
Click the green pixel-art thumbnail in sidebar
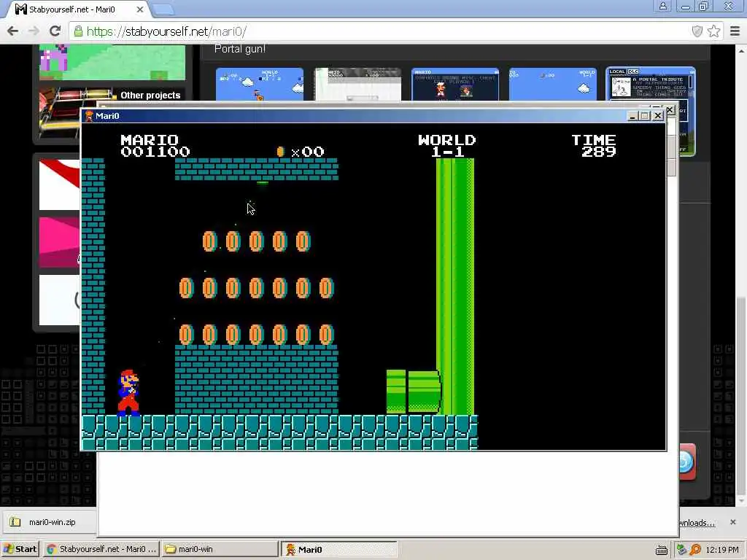pos(112,63)
